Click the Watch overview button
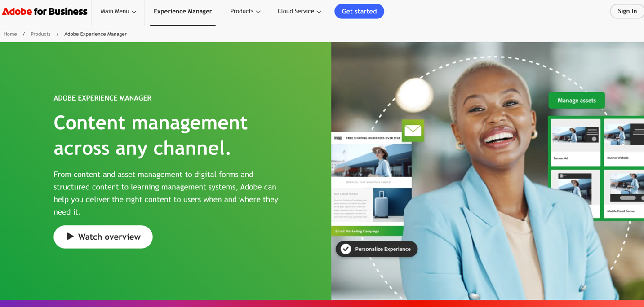 point(103,237)
